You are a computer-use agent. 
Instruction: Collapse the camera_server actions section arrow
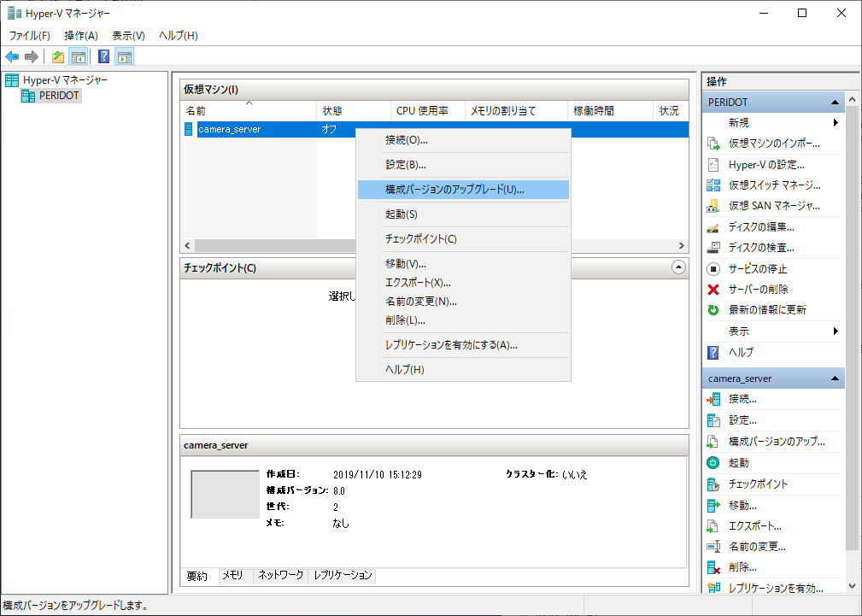[835, 378]
